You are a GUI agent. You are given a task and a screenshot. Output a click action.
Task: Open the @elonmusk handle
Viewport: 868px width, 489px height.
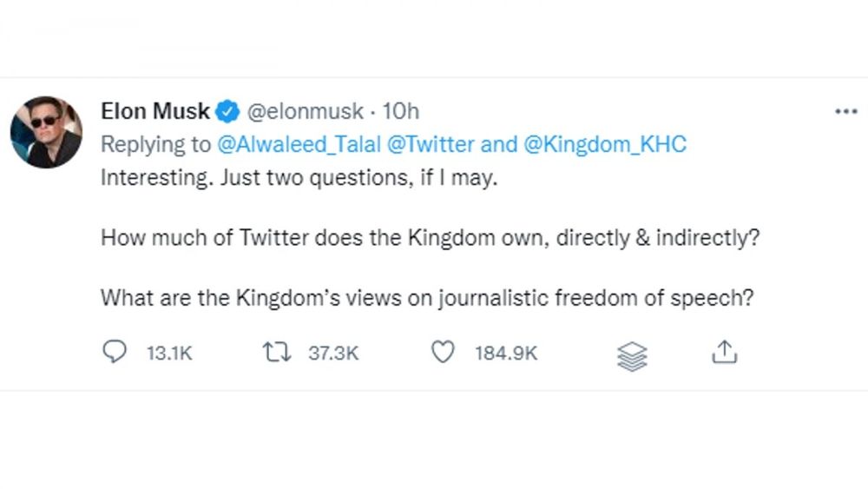point(305,111)
